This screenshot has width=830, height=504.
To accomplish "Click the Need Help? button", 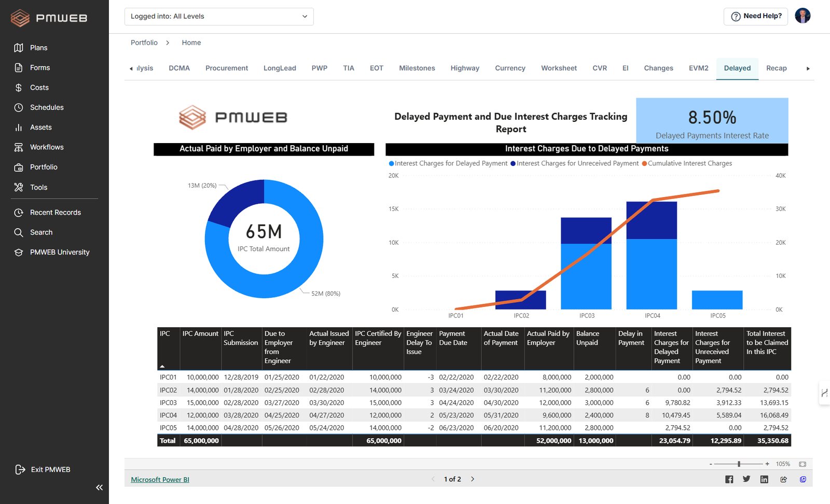I will point(756,16).
